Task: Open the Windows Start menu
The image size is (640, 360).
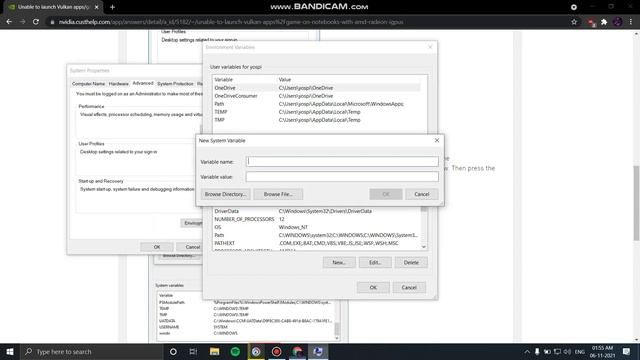Action: coord(10,351)
